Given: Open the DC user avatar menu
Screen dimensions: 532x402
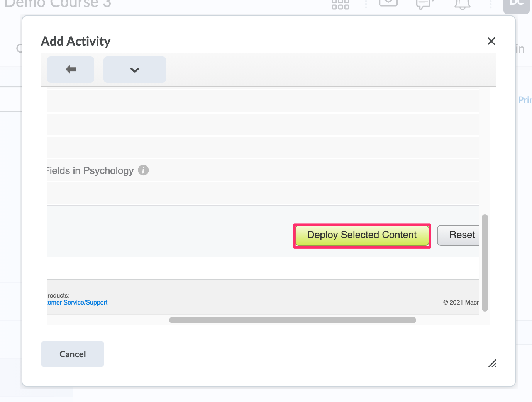Looking at the screenshot, I should pyautogui.click(x=516, y=5).
